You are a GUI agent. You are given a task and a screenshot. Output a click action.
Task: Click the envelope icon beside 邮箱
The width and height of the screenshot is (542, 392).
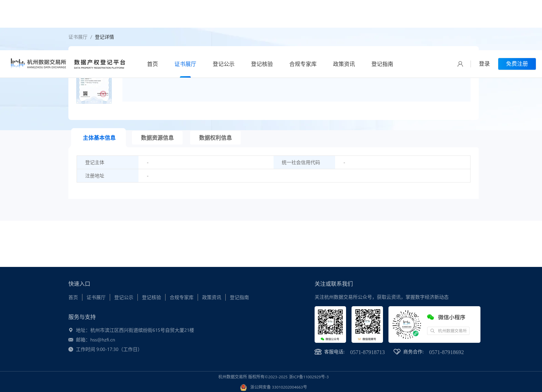[x=71, y=340]
